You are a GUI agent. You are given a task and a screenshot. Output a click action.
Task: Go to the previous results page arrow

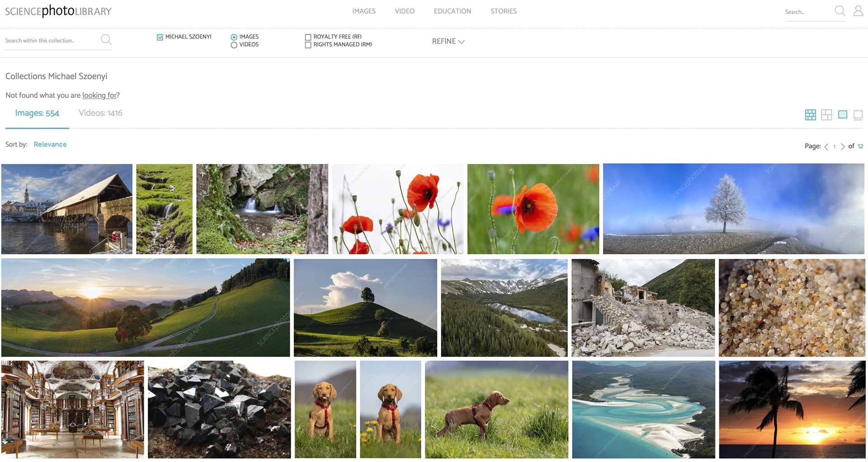tap(826, 147)
